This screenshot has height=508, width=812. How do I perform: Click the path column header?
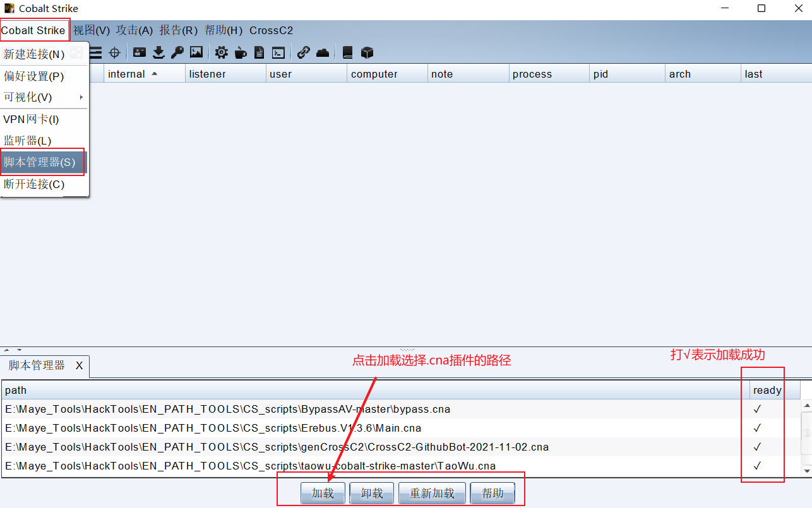tap(375, 390)
